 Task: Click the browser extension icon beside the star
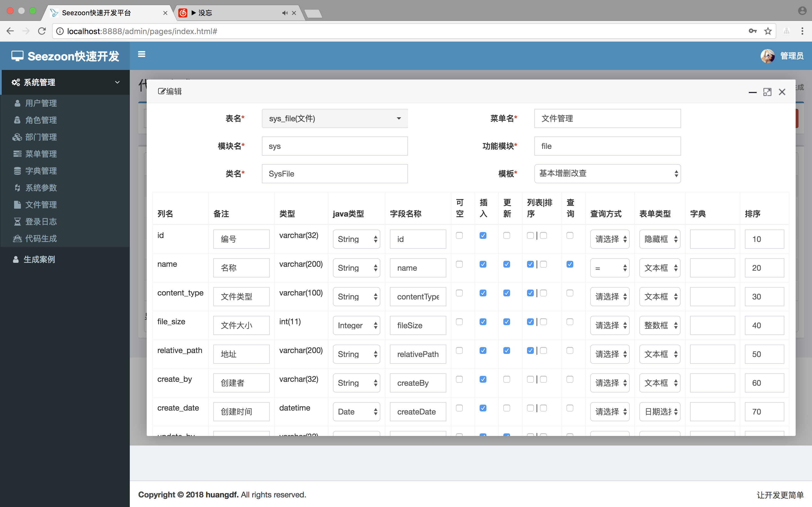(x=787, y=31)
